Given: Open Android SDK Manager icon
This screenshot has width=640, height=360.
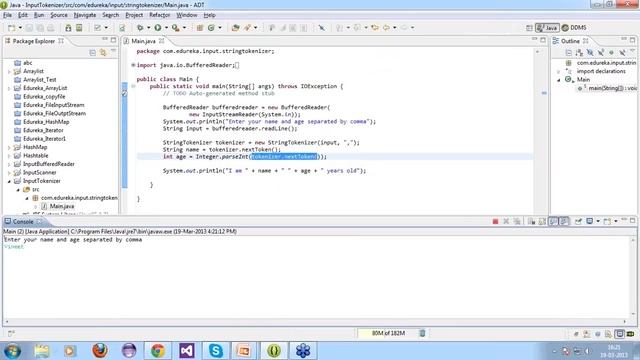Looking at the screenshot, I should point(68,28).
